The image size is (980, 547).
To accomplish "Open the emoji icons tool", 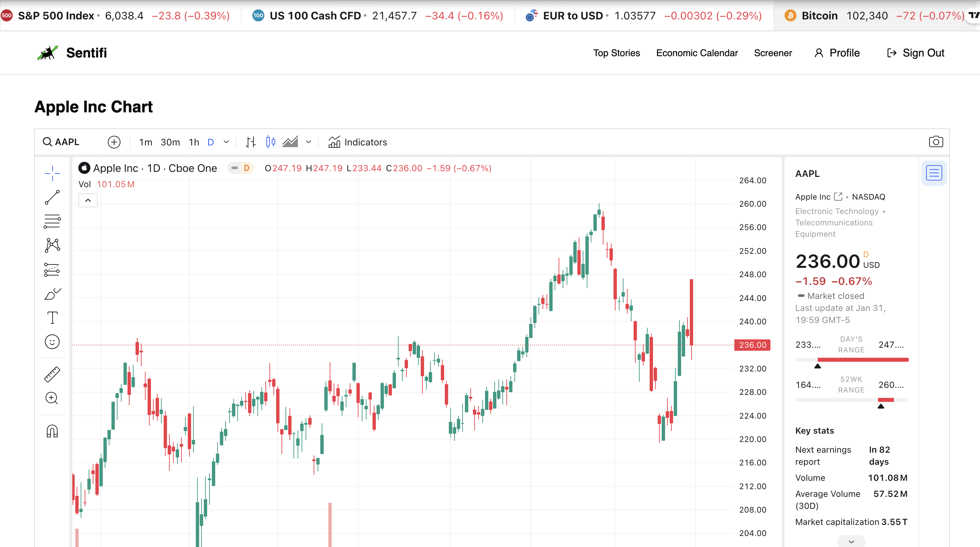I will (52, 342).
